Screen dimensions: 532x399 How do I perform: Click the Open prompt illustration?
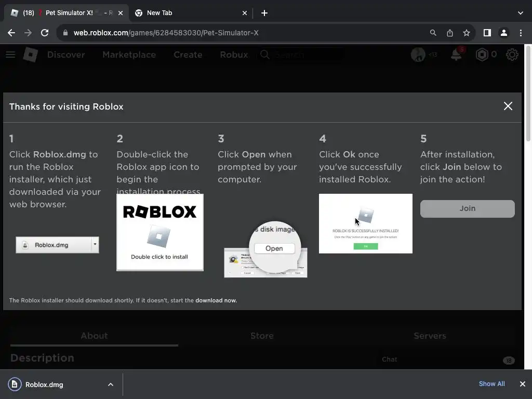click(x=265, y=250)
